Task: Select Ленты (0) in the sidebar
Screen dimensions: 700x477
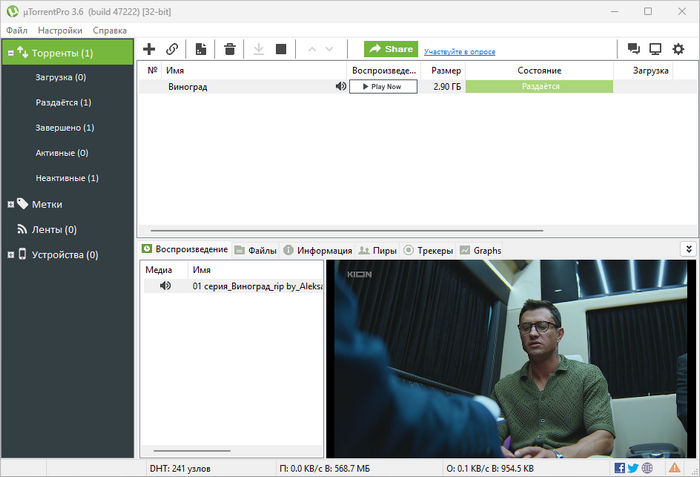Action: tap(54, 230)
